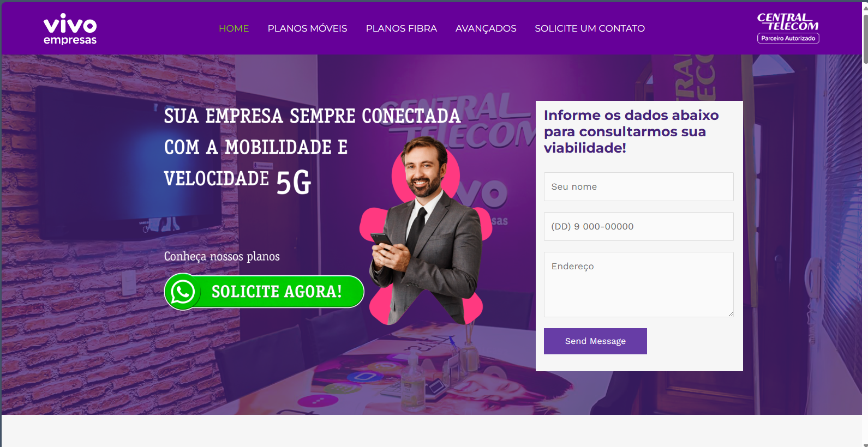Click the Central Telecom partner logo

(788, 28)
